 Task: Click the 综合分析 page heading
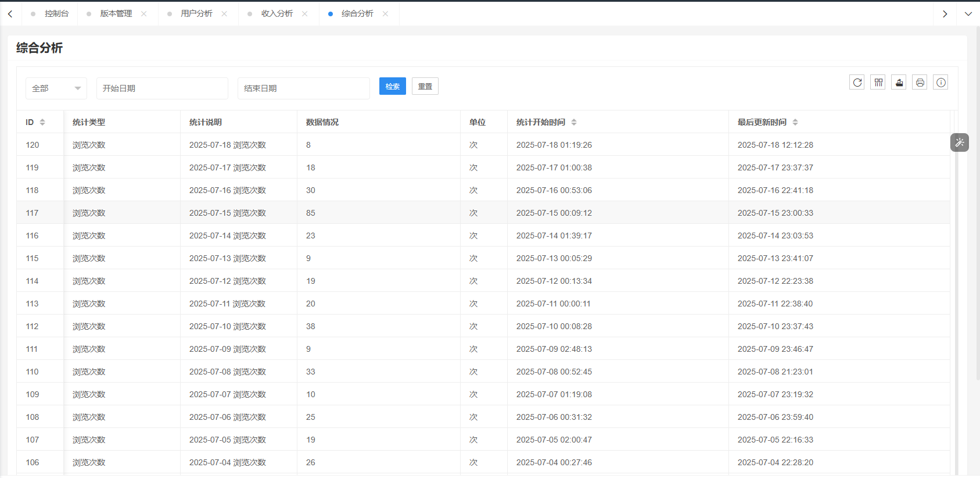pyautogui.click(x=40, y=48)
